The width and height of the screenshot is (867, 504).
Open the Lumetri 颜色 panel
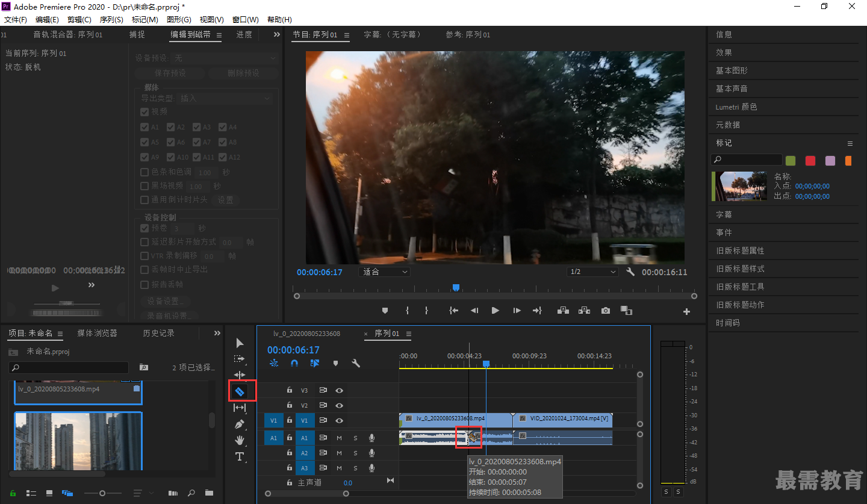[736, 107]
